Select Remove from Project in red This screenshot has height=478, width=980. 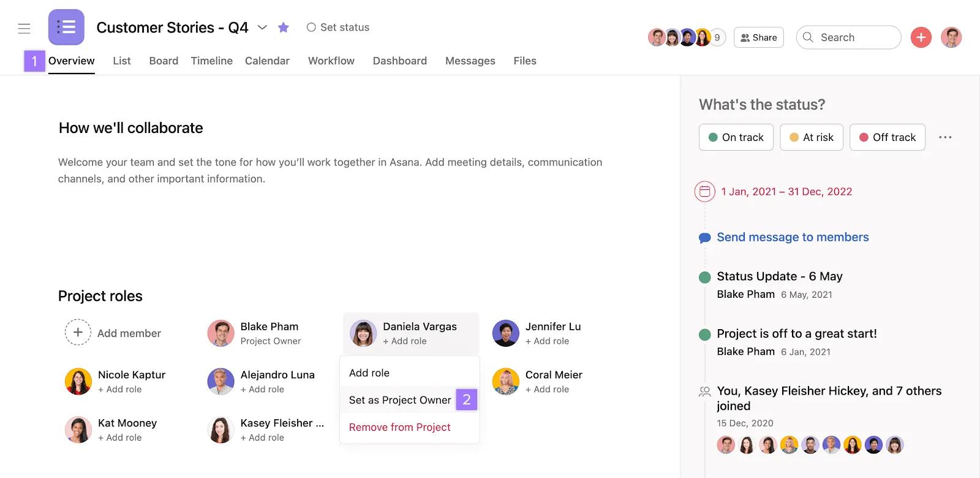tap(399, 427)
